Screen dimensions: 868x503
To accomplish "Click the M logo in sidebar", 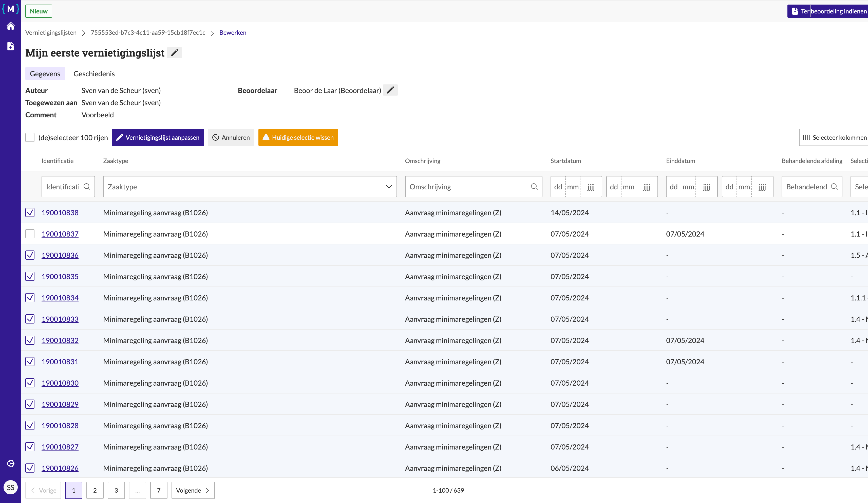I will coord(11,9).
